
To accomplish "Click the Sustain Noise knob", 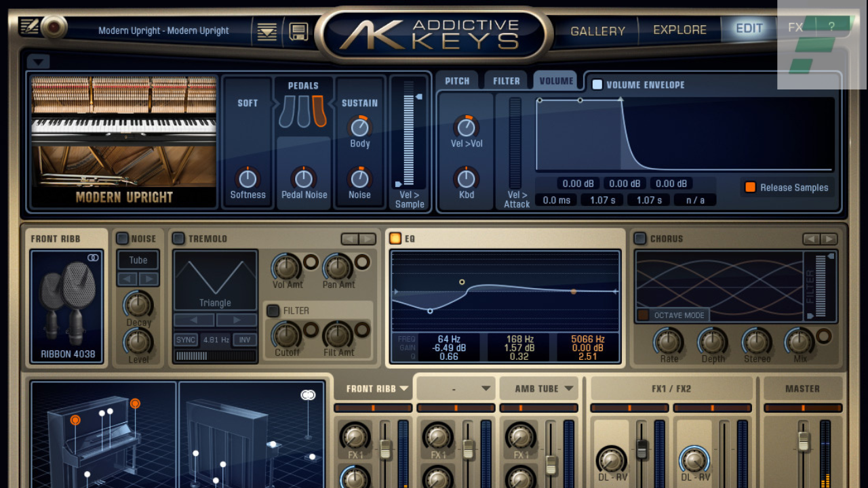I will pyautogui.click(x=359, y=178).
